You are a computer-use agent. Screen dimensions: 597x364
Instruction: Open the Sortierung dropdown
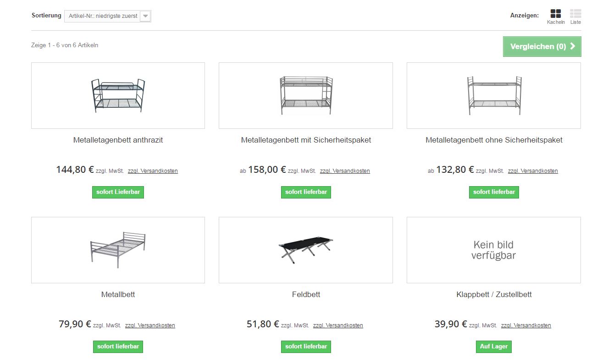point(108,16)
